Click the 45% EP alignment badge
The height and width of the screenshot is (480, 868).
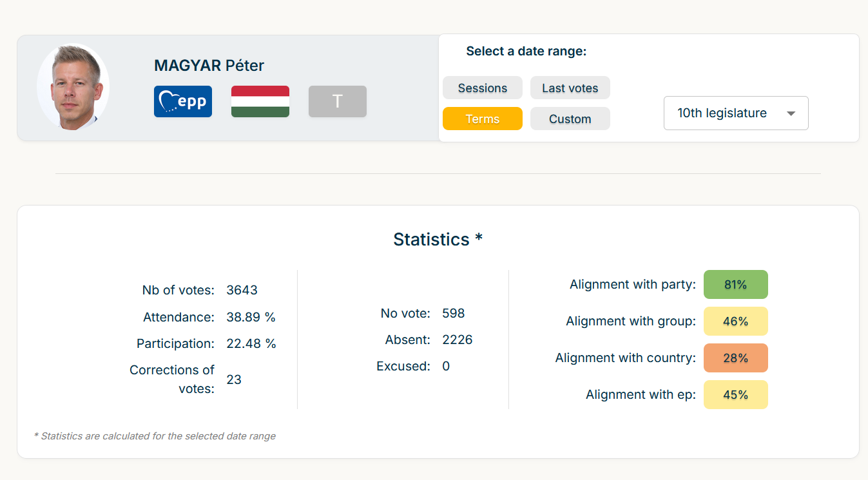(735, 395)
